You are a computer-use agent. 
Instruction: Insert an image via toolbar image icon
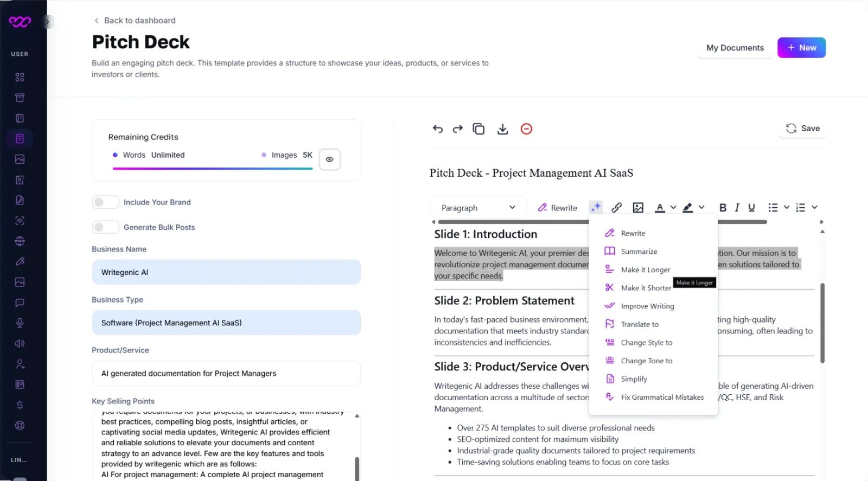coord(638,208)
